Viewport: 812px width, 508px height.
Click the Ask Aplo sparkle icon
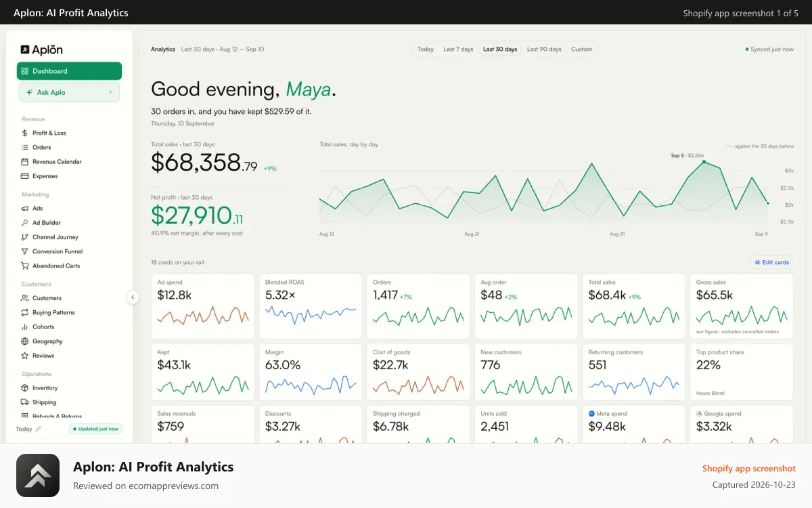point(29,92)
